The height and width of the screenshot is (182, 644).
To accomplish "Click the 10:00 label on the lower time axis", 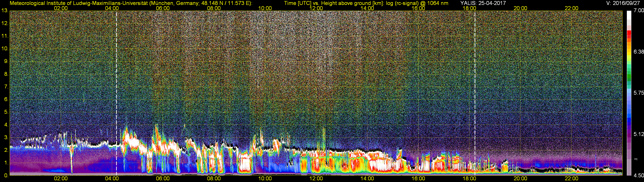I will click(265, 179).
